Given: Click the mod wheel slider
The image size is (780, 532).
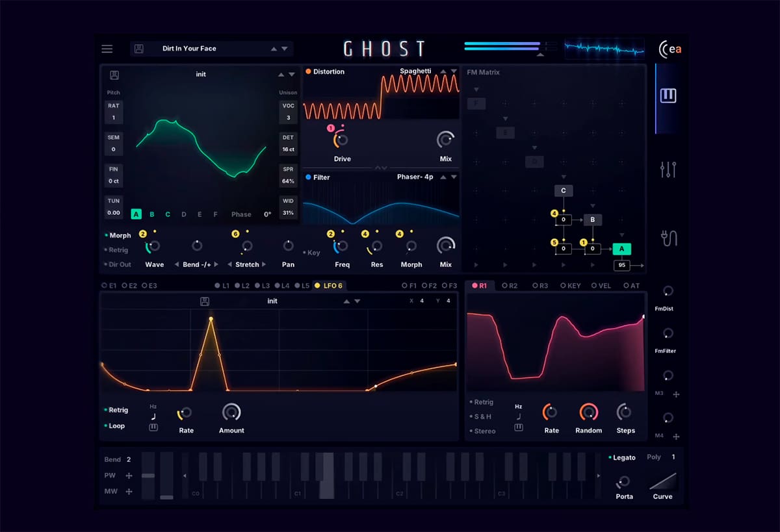Looking at the screenshot, I should click(x=167, y=475).
